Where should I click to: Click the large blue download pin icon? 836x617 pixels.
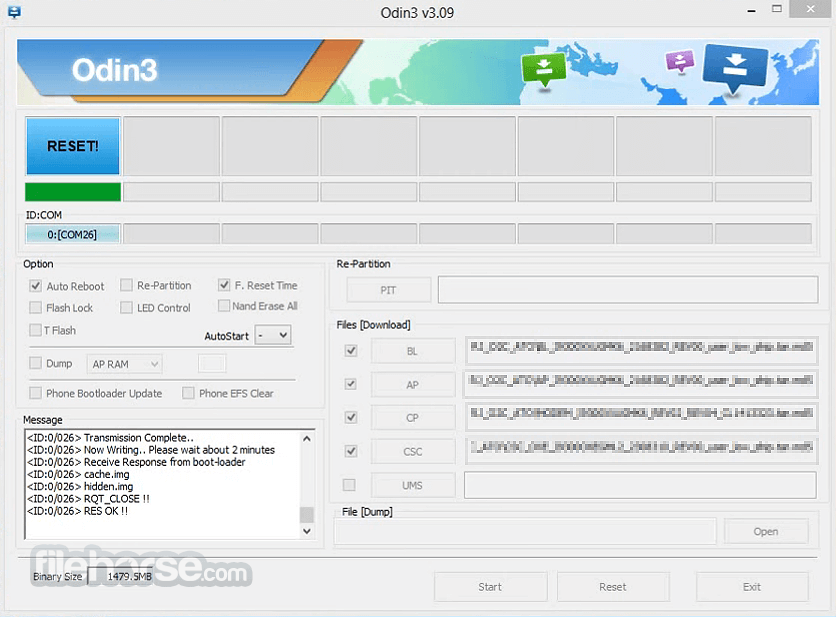click(735, 68)
